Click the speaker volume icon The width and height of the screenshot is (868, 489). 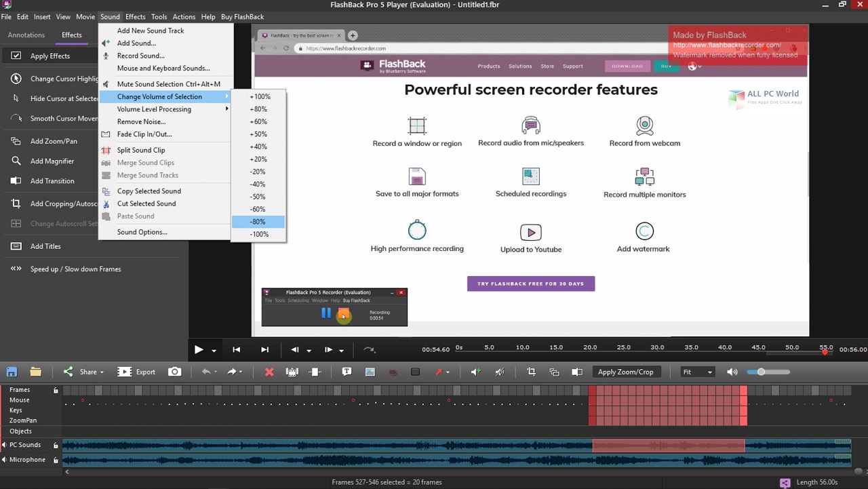click(x=732, y=372)
